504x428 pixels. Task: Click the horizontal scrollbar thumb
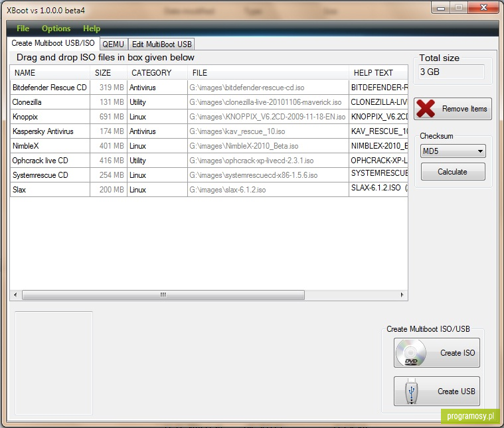tap(163, 295)
